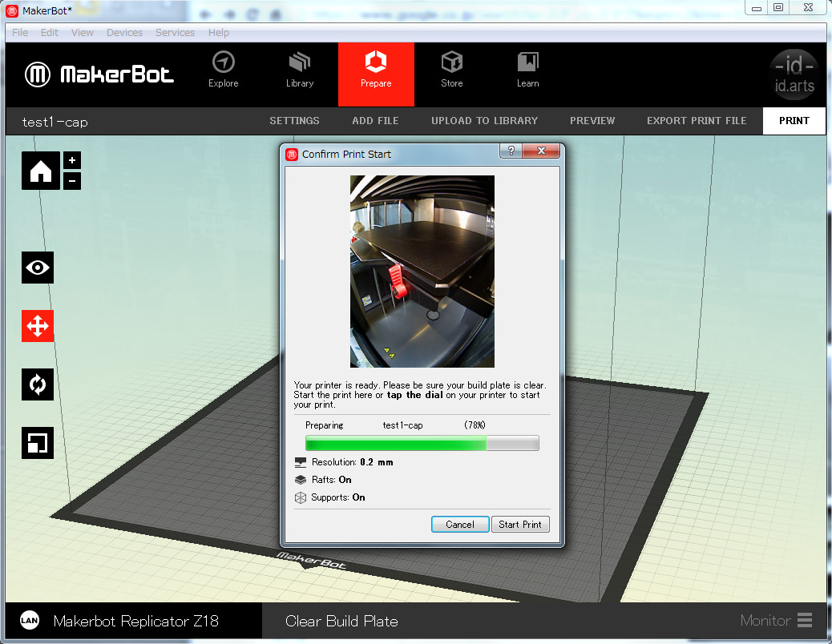Screen dimensions: 832x644
Task: Open the File menu
Action: click(x=19, y=32)
